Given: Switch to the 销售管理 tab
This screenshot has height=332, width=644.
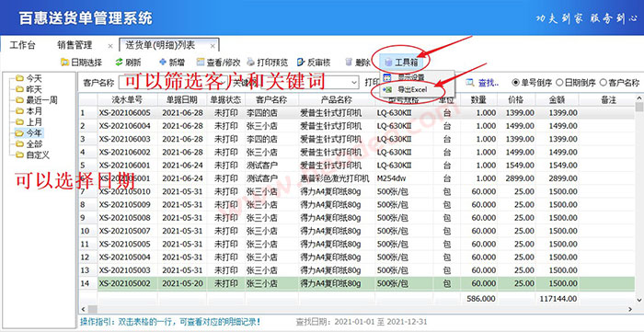Looking at the screenshot, I should pos(75,45).
